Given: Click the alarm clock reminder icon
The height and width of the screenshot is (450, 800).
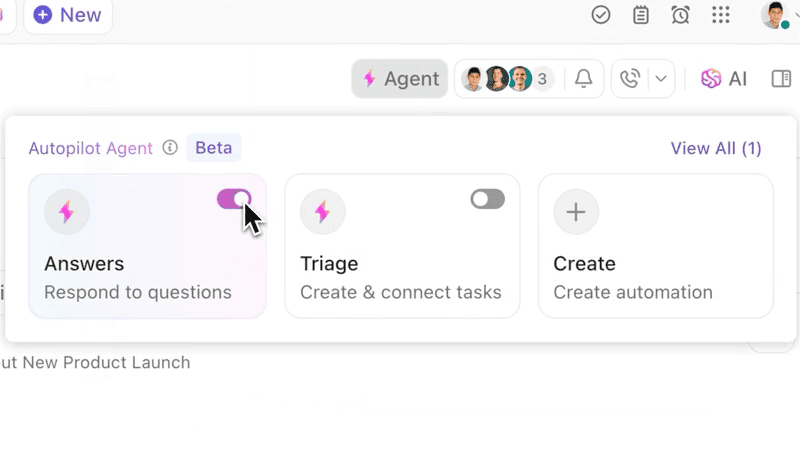Looking at the screenshot, I should click(681, 15).
